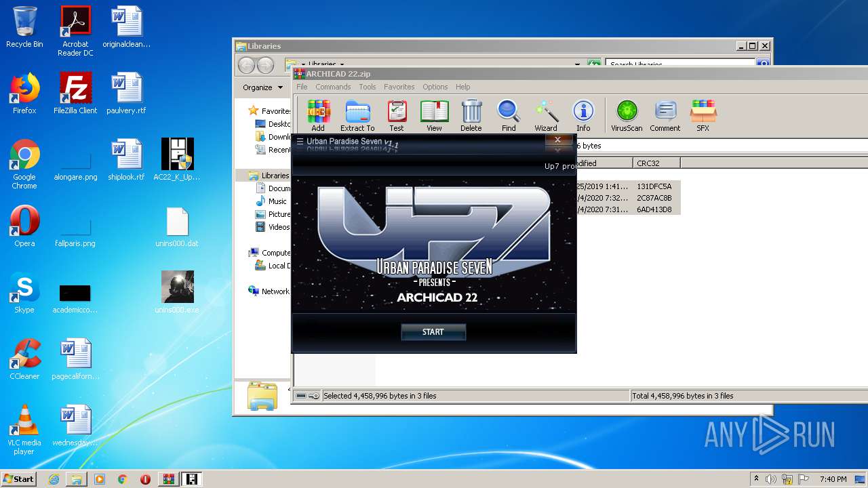Show hidden tray icons arrow

pyautogui.click(x=756, y=479)
